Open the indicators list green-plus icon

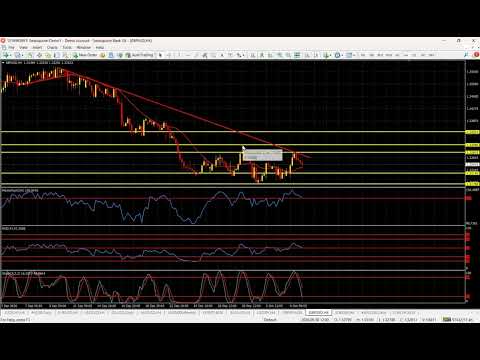point(327,55)
